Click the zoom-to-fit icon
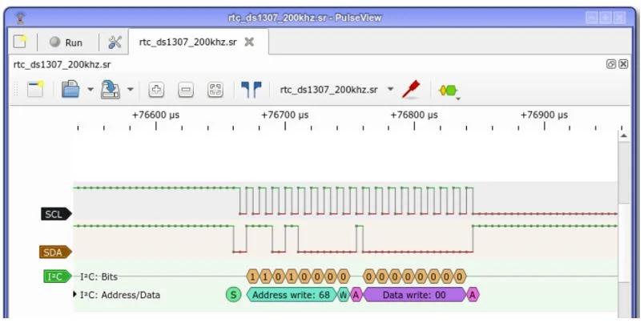Image resolution: width=644 pixels, height=327 pixels. coord(215,90)
